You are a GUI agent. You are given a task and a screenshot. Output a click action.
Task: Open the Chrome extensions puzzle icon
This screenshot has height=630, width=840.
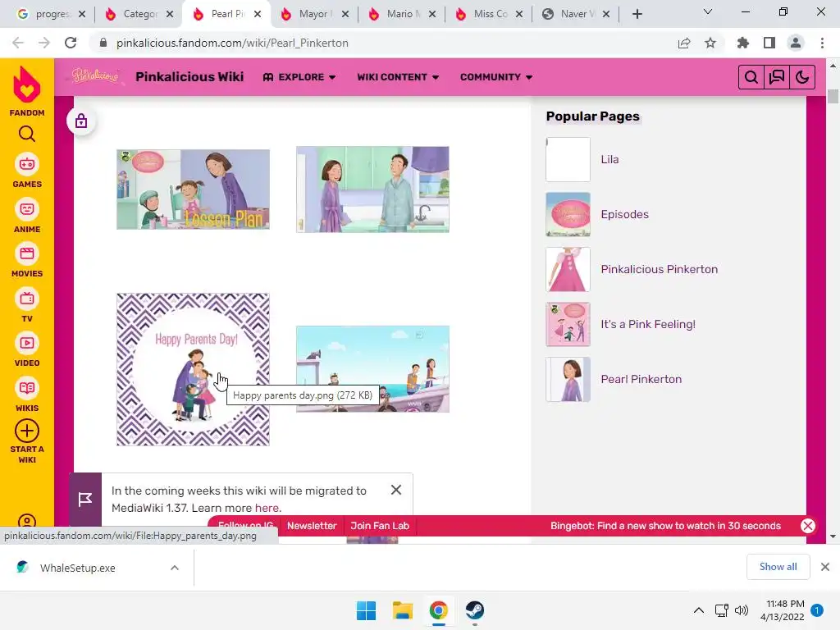point(743,43)
